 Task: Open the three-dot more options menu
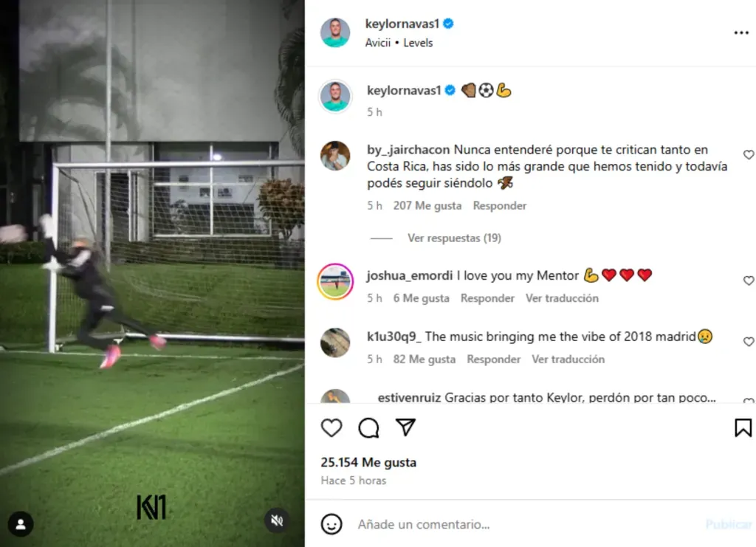pyautogui.click(x=741, y=32)
